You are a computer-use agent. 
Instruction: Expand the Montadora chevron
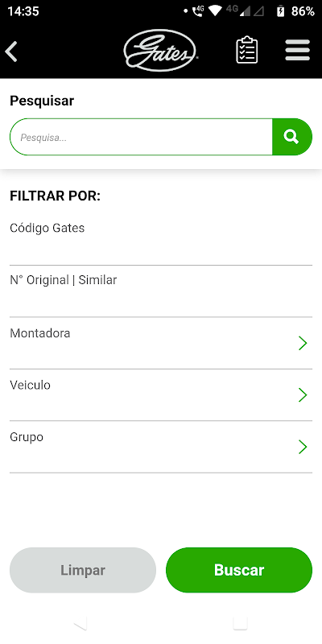303,343
